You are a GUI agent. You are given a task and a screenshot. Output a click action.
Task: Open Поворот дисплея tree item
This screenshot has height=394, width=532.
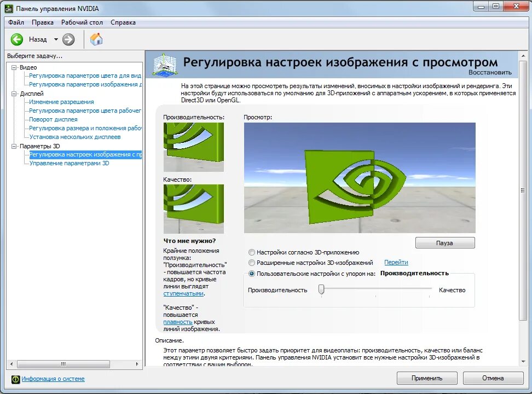pyautogui.click(x=53, y=119)
